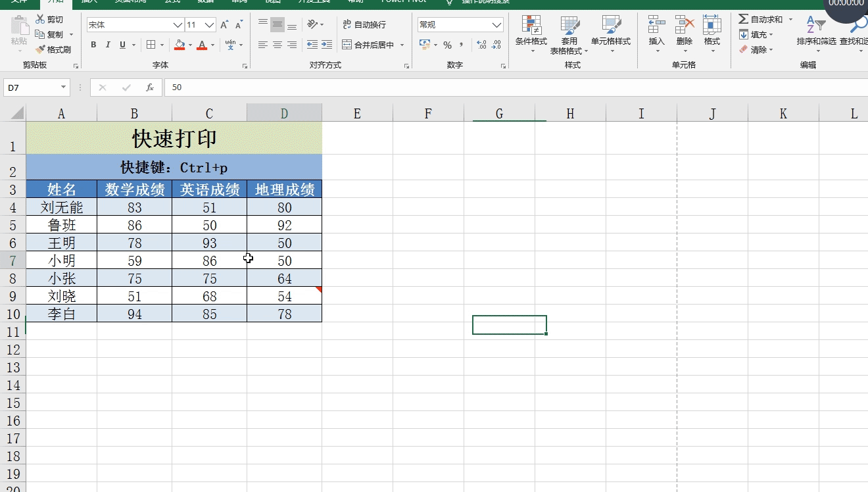Show the phonetic guide (wén) icon
This screenshot has width=868, height=492.
coord(230,45)
